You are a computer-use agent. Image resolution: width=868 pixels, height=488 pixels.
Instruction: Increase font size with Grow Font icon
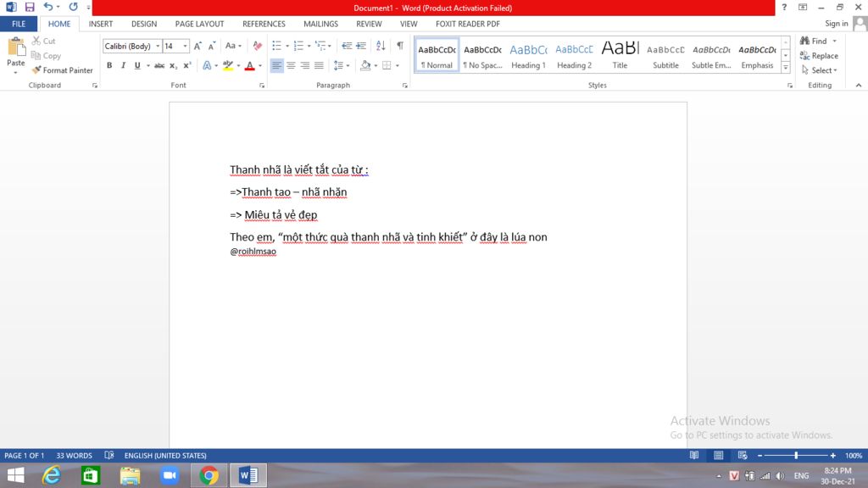198,46
